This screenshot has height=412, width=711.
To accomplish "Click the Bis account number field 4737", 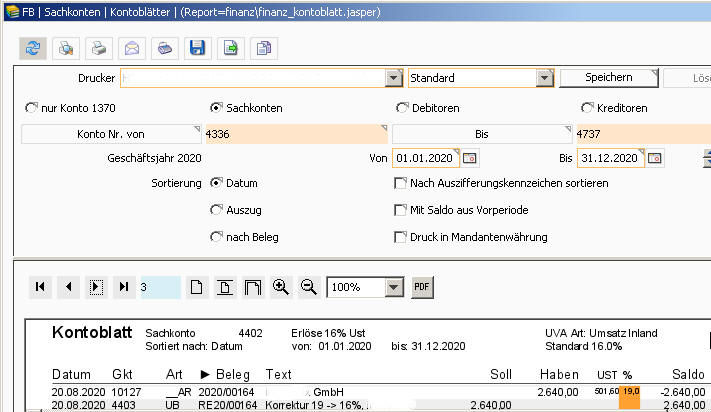I will coord(640,133).
